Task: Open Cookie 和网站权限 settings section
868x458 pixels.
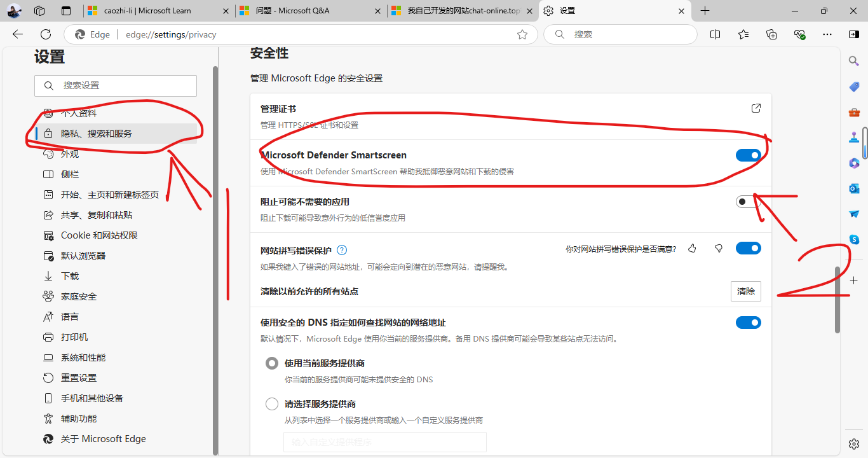Action: (116, 235)
